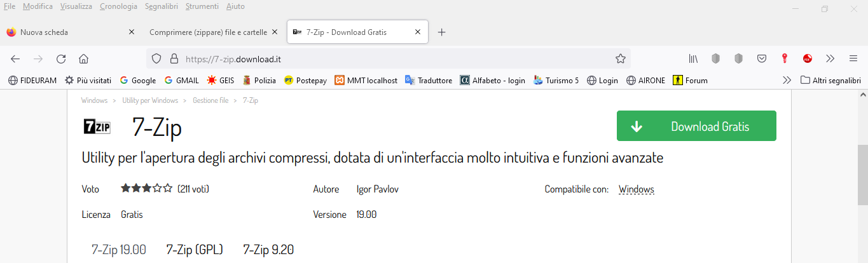Open the Altri segnalibri folder

tap(830, 81)
